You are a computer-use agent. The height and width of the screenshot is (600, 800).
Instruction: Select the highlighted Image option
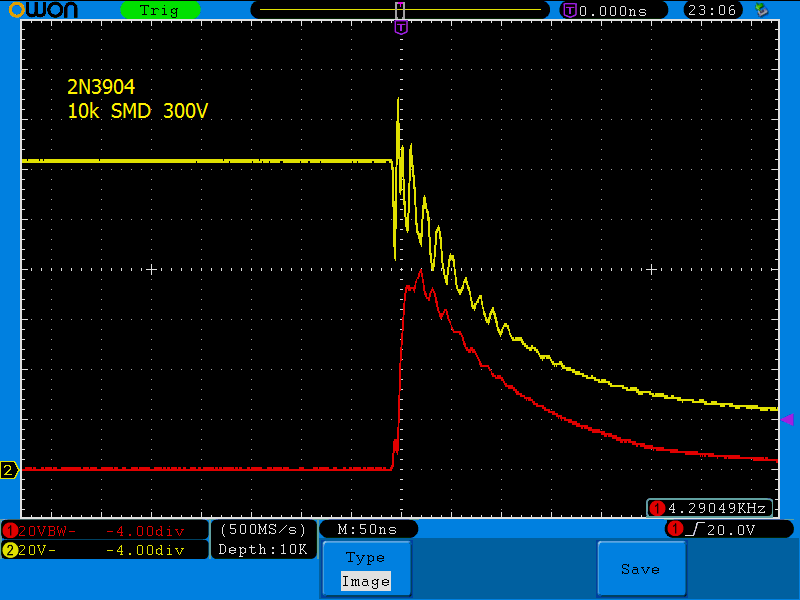pyautogui.click(x=365, y=581)
